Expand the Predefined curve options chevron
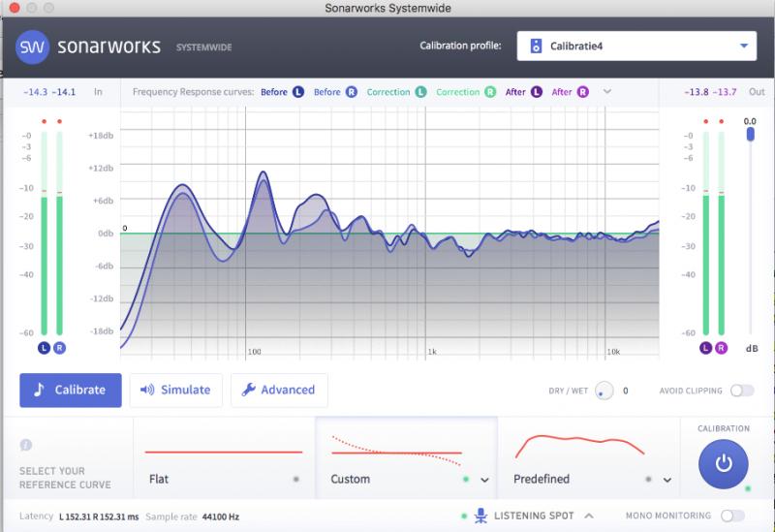 [x=667, y=480]
